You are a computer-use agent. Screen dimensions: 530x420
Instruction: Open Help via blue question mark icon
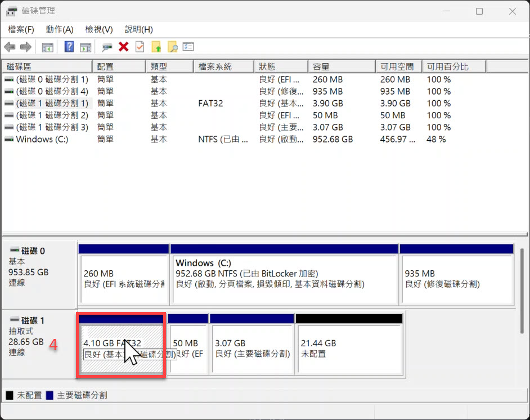click(69, 47)
